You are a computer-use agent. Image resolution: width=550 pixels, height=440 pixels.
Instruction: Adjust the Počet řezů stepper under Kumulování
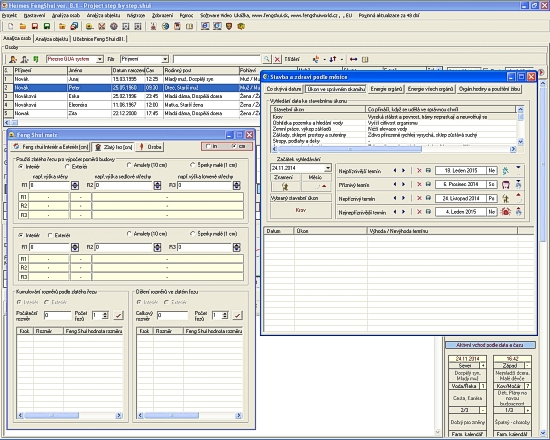tap(105, 315)
